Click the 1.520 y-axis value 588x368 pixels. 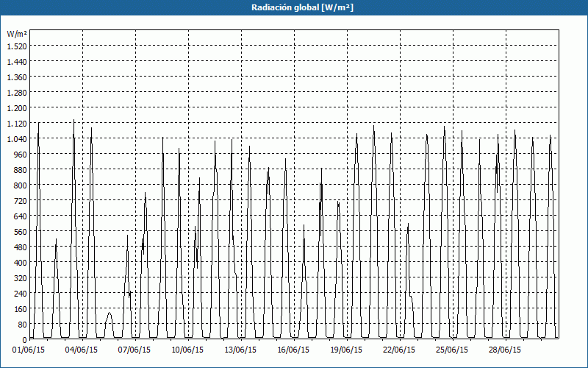17,46
